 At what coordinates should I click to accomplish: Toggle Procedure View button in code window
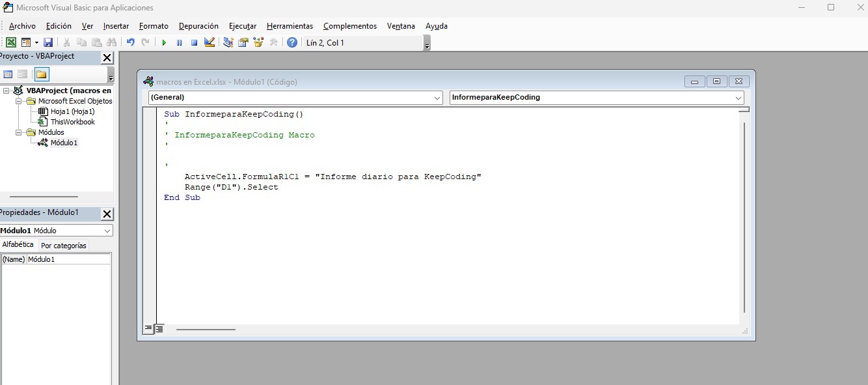click(x=148, y=329)
